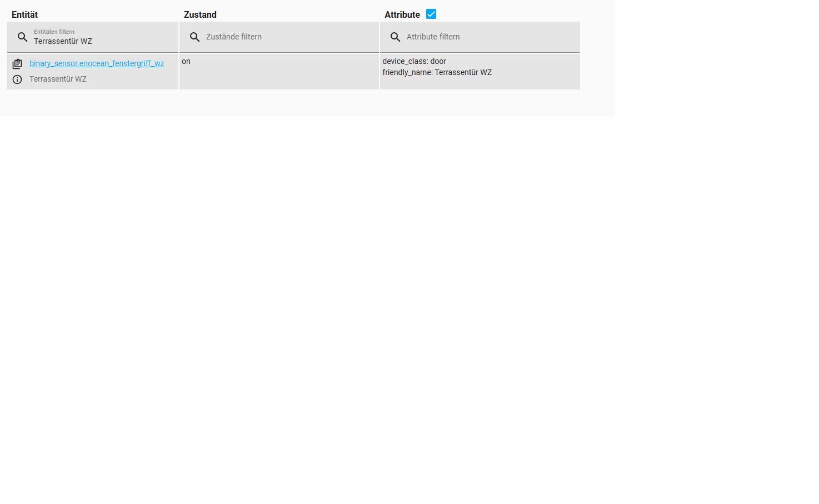The height and width of the screenshot is (504, 819).
Task: Select the device_class: door attribute line
Action: [414, 61]
